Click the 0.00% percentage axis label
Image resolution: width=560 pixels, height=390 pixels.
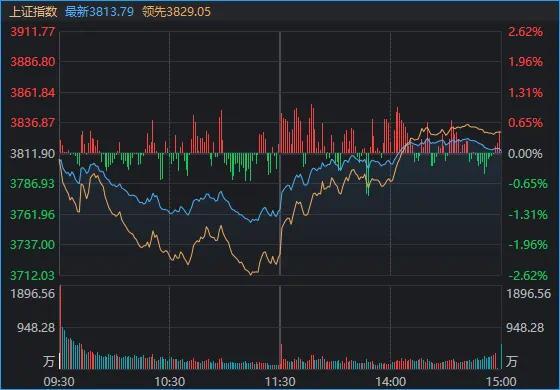coord(525,154)
